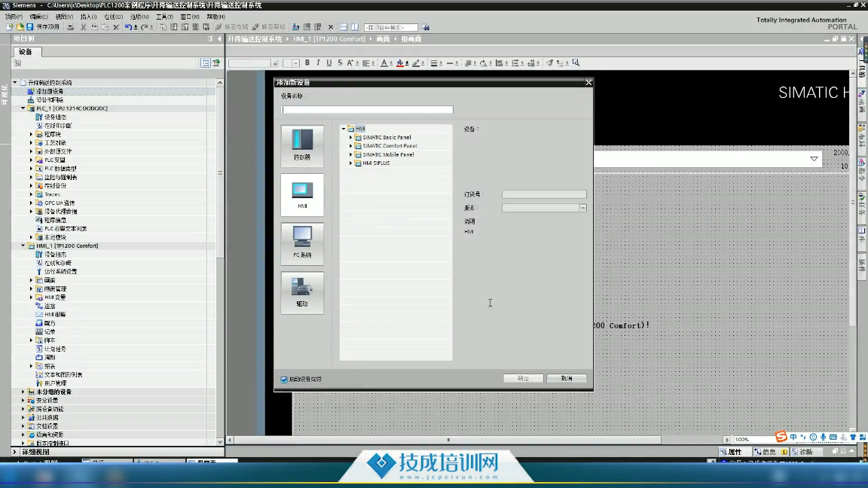Screen dimensions: 868x488
Task: Expand the 未分组的设备 tree node
Action: point(23,392)
